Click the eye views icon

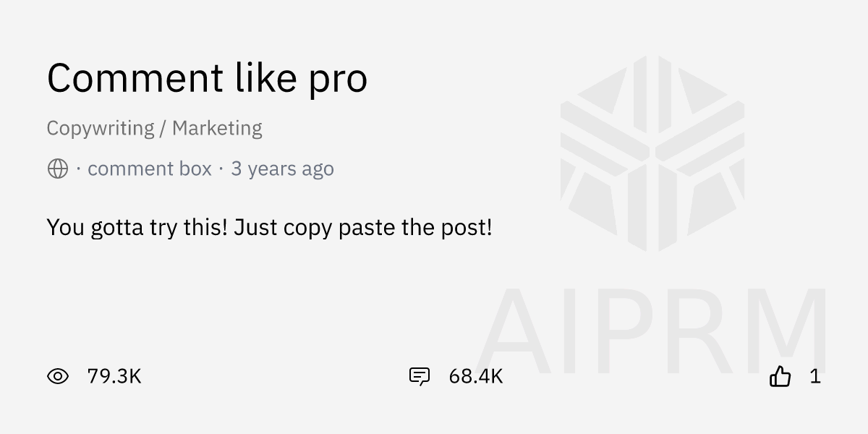coord(58,376)
